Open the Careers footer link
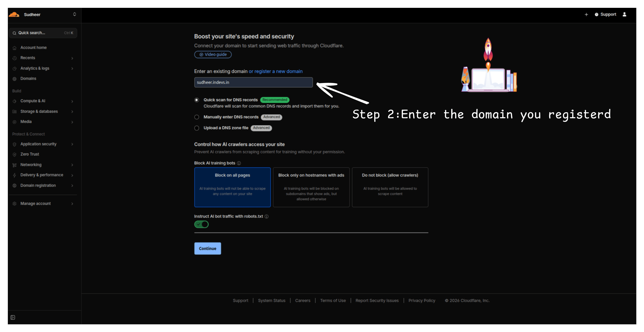Screen dimensions: 644x332 coord(303,300)
